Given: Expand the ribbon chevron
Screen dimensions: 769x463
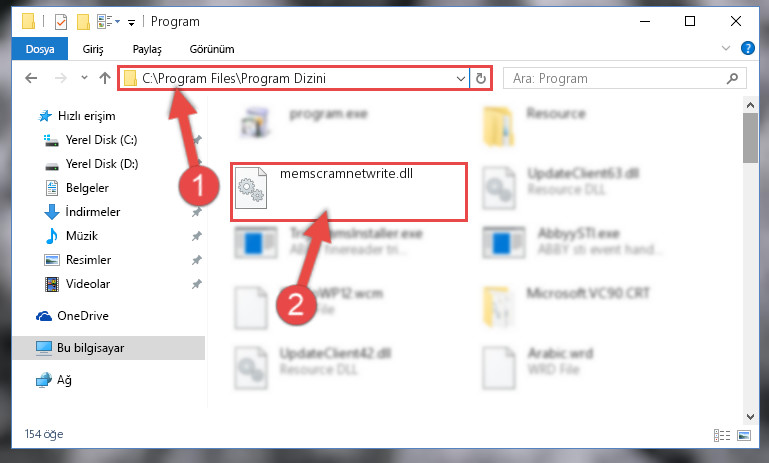Looking at the screenshot, I should (726, 48).
